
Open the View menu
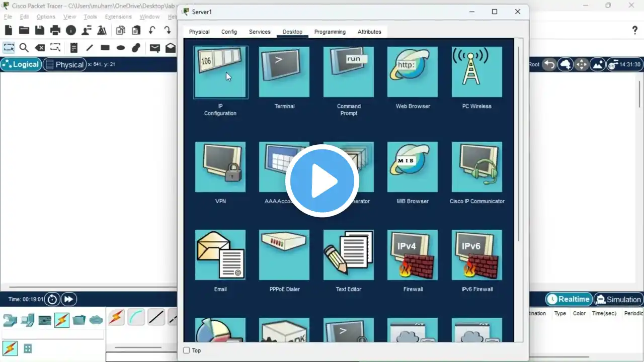pyautogui.click(x=69, y=17)
